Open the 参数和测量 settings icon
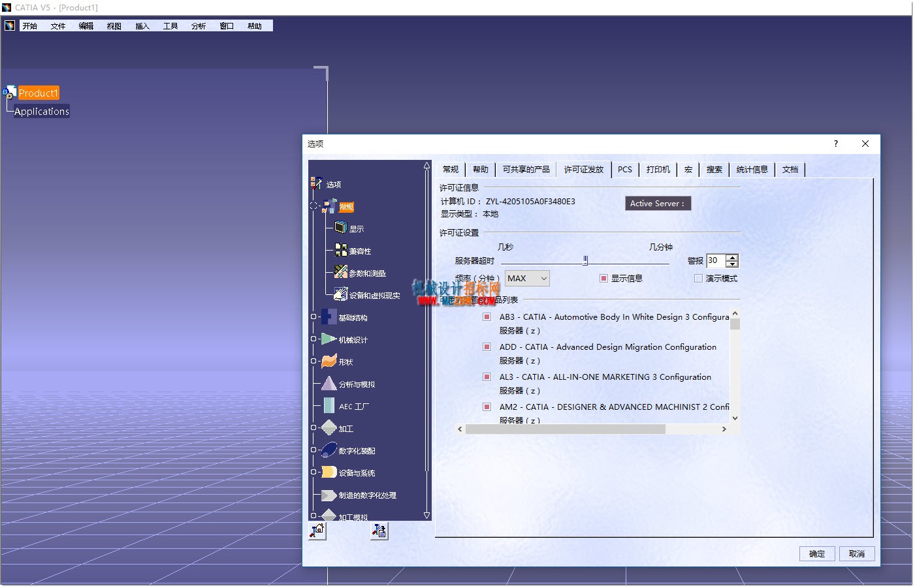Viewport: 915px width, 588px height. (x=340, y=272)
